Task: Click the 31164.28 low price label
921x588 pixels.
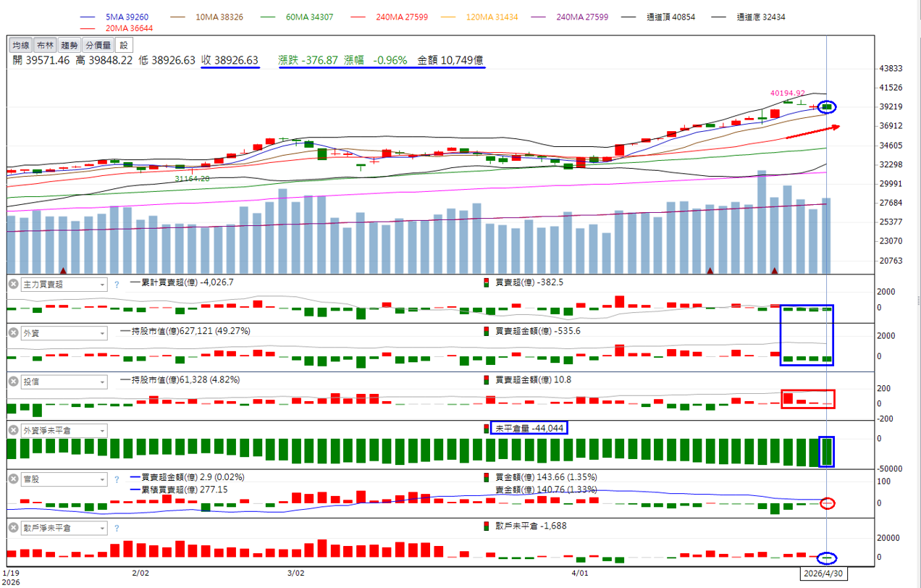Action: (192, 178)
